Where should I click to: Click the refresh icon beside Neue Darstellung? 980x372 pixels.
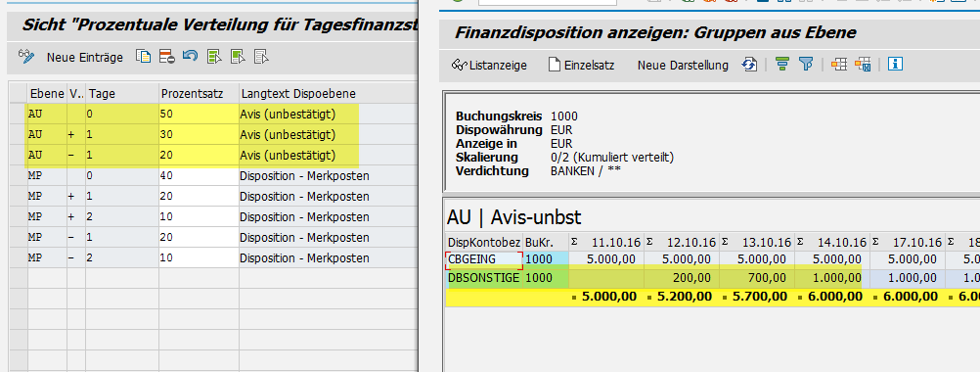[x=749, y=65]
